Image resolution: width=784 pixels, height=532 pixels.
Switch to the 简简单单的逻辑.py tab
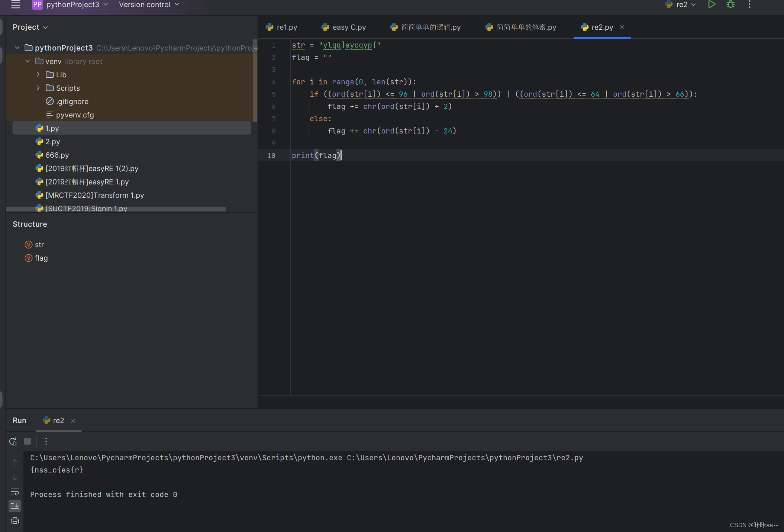pos(426,27)
